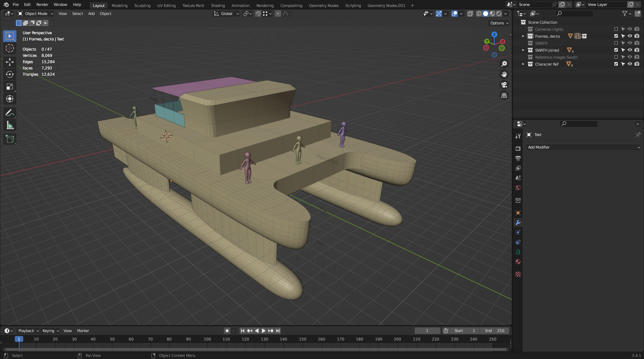
Task: Select the Annotate pencil tool
Action: click(10, 113)
